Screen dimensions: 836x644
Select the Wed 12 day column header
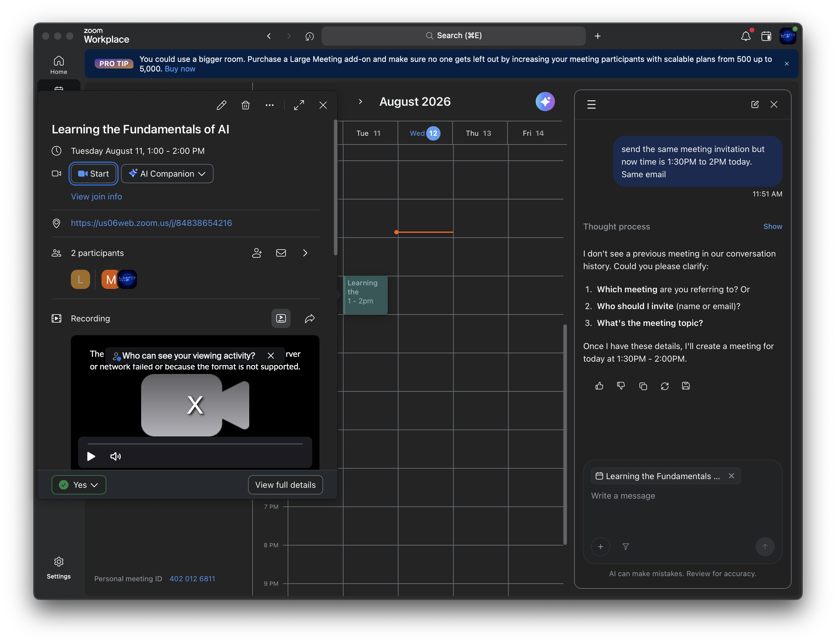[425, 133]
